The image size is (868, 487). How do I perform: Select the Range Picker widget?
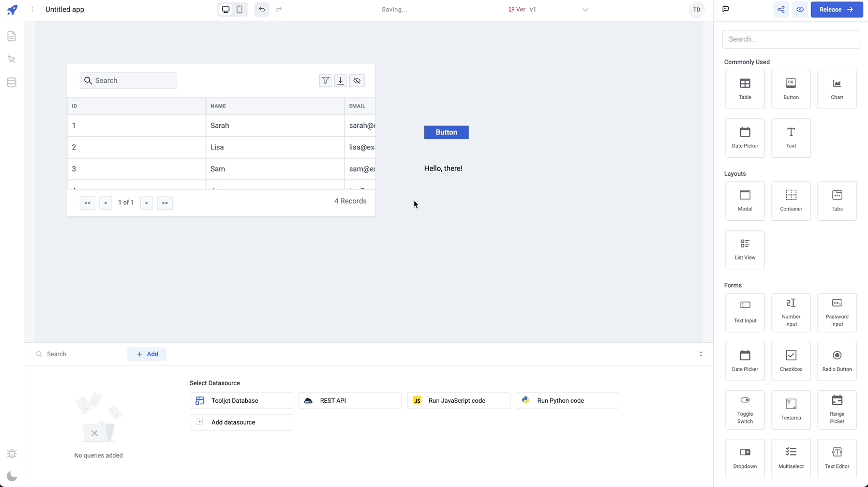pyautogui.click(x=837, y=409)
